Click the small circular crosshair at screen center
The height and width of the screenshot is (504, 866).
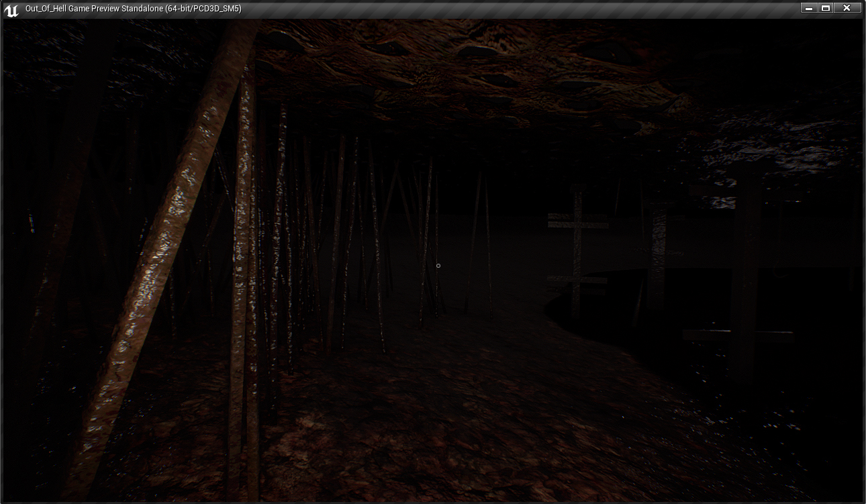pos(438,266)
